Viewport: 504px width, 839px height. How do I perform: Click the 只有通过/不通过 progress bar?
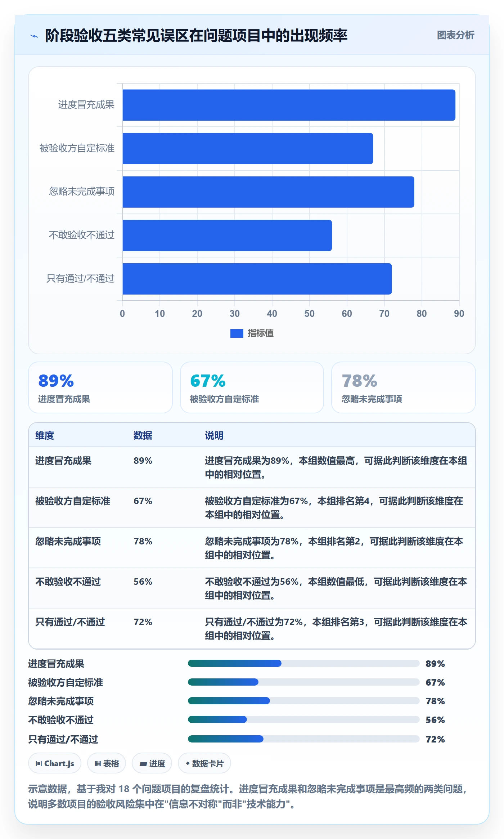point(304,739)
